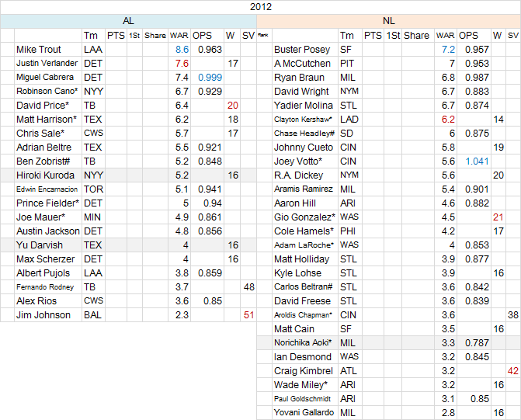Click the Hiroki Kuroda name cell
Viewport: 521px width, 420px height.
coord(48,175)
